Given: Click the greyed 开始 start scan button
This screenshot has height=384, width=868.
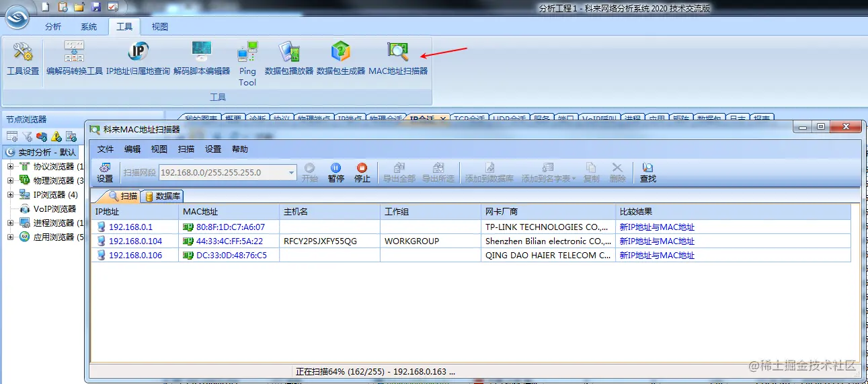Looking at the screenshot, I should point(310,173).
